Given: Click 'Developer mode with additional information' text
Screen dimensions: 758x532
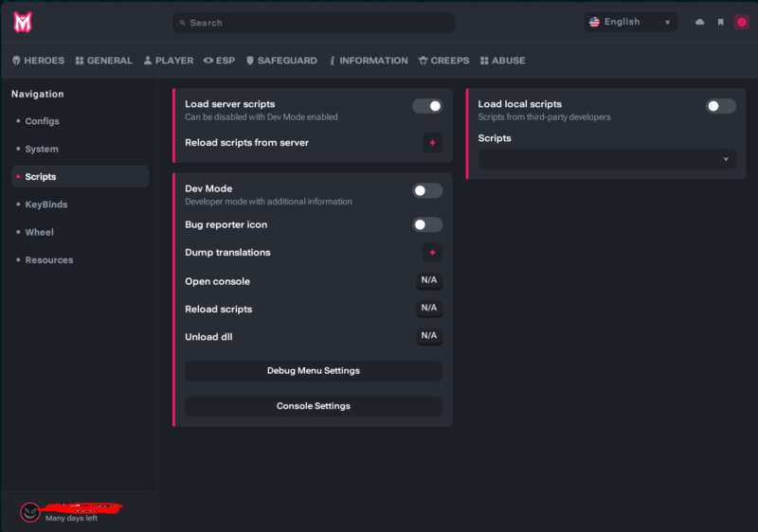Looking at the screenshot, I should tap(268, 202).
